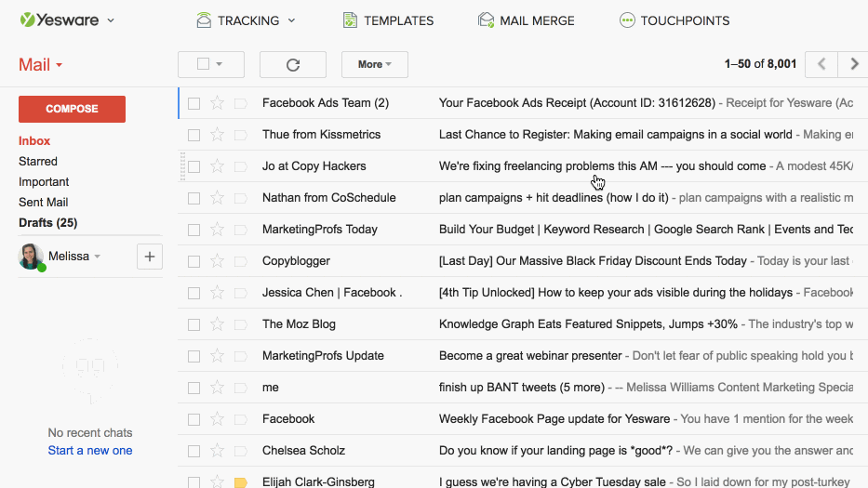This screenshot has width=868, height=488.
Task: Tick the select-all checkbox in the toolbar
Action: pyautogui.click(x=203, y=64)
